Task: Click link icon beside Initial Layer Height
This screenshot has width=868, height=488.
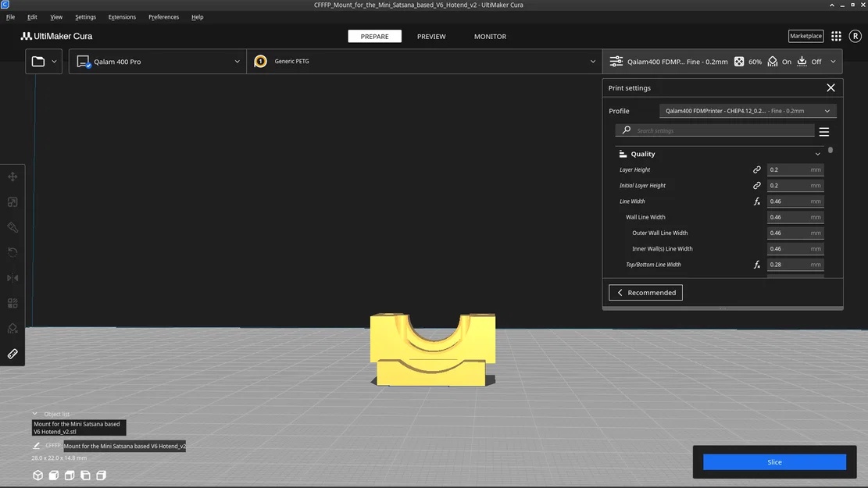Action: 757,185
